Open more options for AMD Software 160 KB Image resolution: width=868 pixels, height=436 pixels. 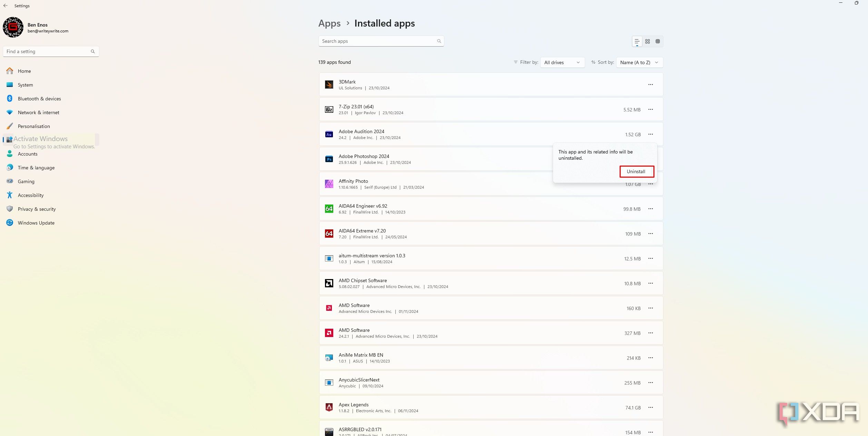coord(650,308)
